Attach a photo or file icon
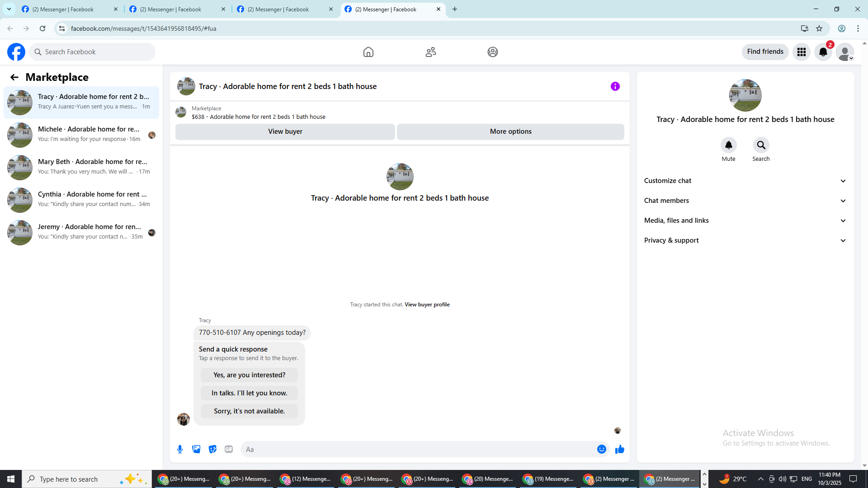Screen dimensions: 868x488 (196, 449)
